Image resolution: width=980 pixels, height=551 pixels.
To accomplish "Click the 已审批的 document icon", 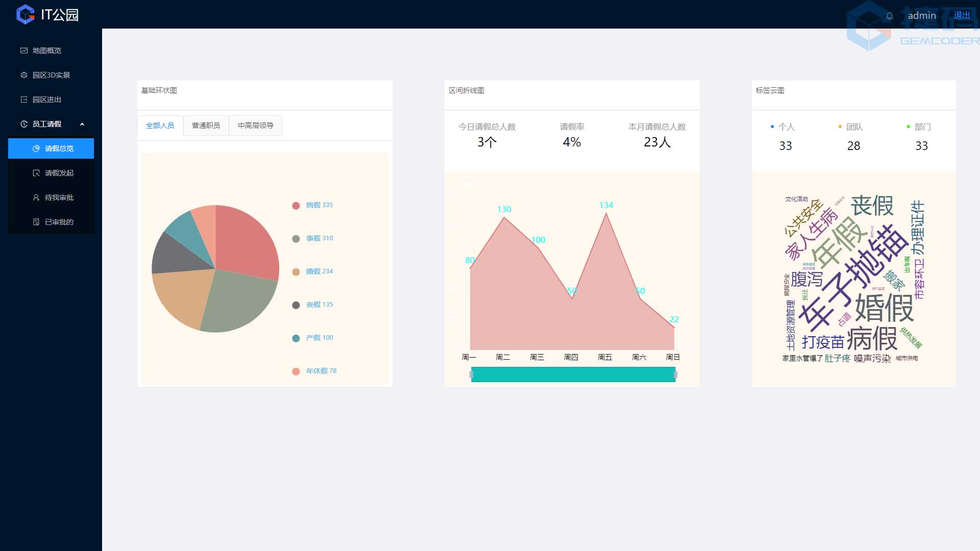I will pyautogui.click(x=36, y=222).
